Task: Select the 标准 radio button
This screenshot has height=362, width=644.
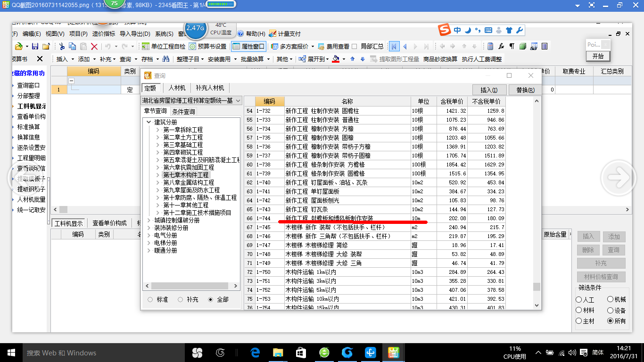Action: tap(150, 299)
